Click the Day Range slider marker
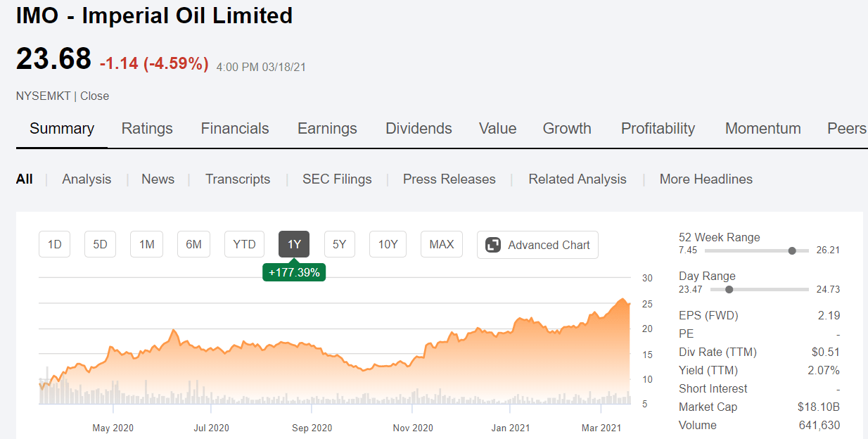Image resolution: width=868 pixels, height=439 pixels. click(729, 289)
